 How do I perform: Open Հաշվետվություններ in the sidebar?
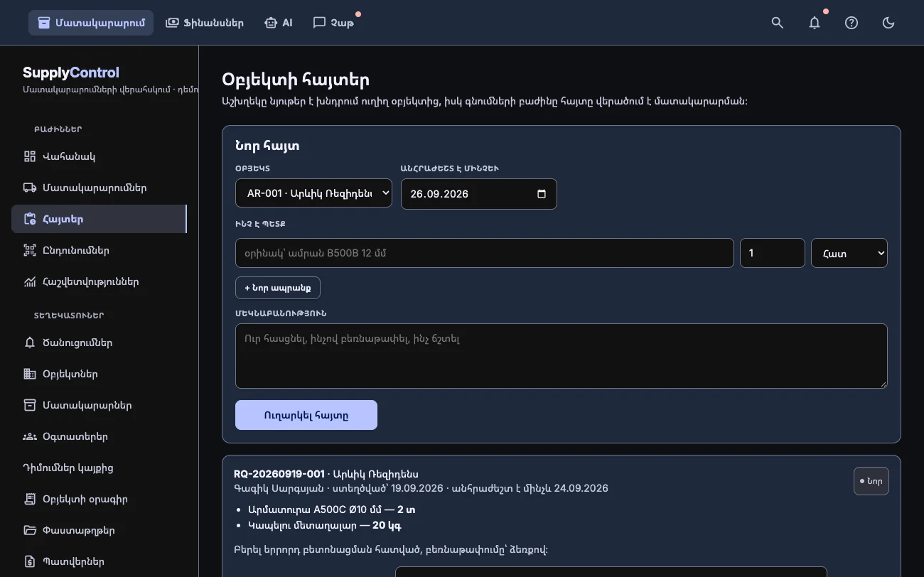tap(99, 281)
